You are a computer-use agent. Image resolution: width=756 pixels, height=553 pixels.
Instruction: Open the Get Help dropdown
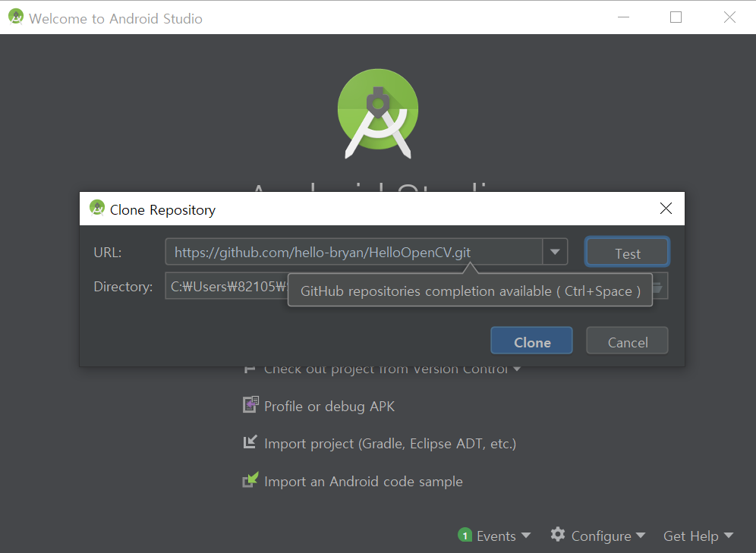click(698, 536)
